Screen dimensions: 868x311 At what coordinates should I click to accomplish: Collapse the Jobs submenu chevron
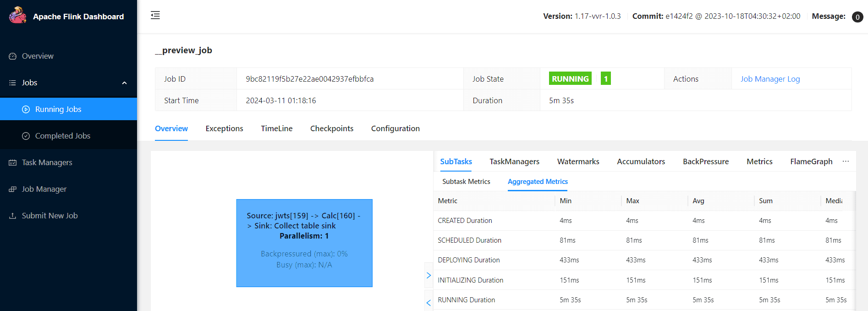(x=124, y=83)
